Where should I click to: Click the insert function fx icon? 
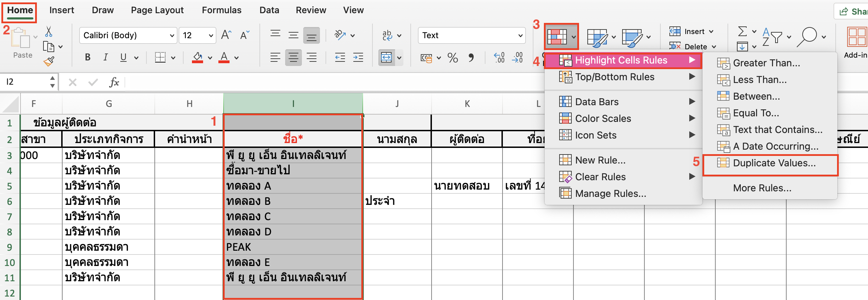pyautogui.click(x=114, y=82)
